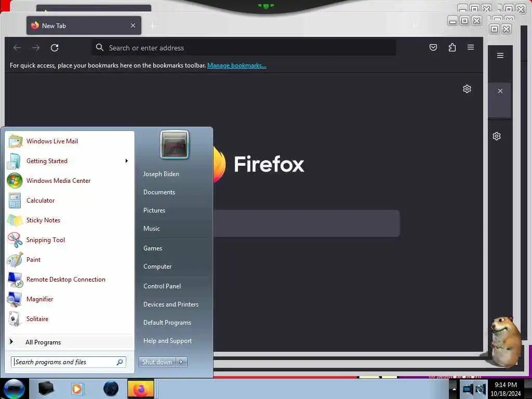Open Music library link
This screenshot has height=399, width=532.
point(151,229)
